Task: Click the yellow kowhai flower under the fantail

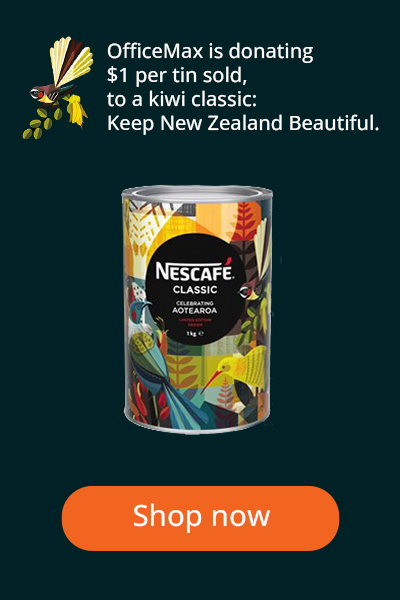Action: [76, 111]
